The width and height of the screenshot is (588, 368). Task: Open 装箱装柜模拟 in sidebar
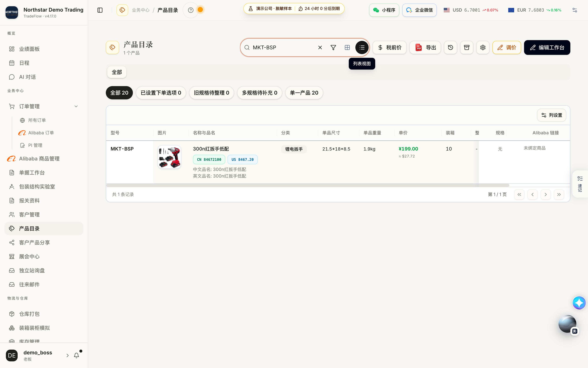[x=44, y=328]
